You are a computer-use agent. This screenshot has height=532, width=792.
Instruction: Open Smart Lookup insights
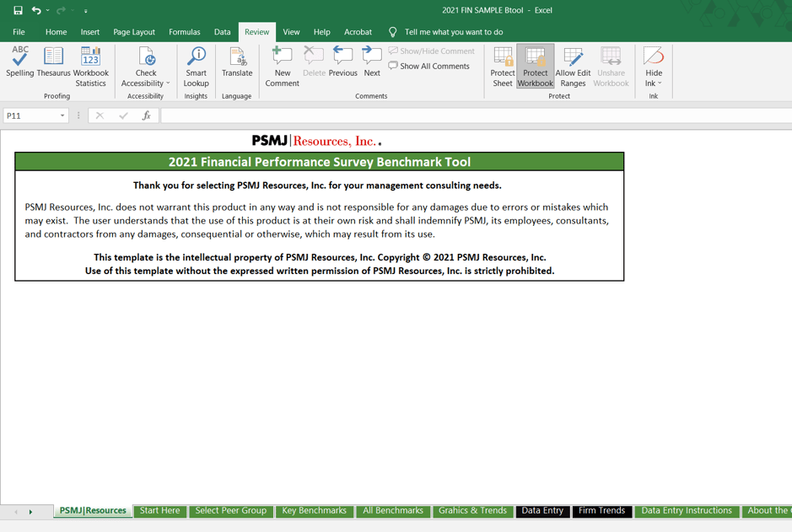click(x=196, y=67)
